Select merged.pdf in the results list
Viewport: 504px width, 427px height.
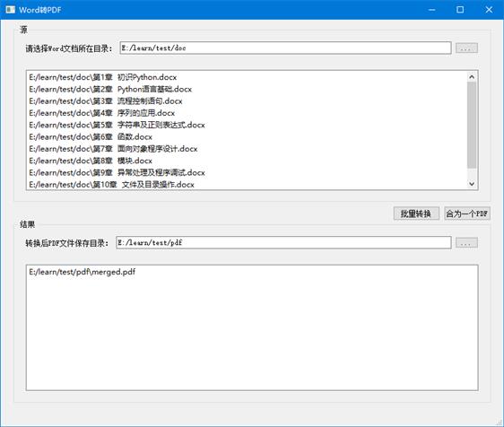tap(82, 272)
